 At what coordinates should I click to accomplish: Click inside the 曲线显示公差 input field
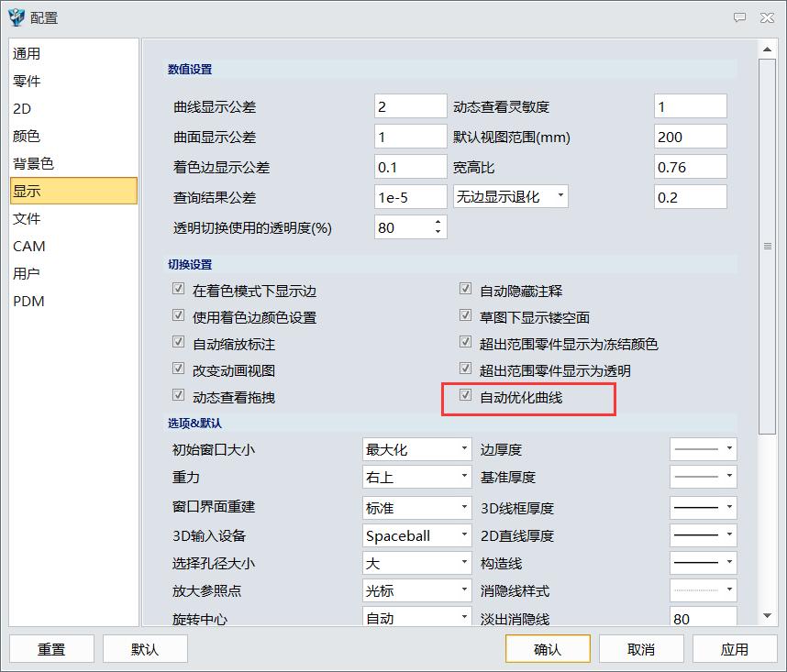[408, 105]
